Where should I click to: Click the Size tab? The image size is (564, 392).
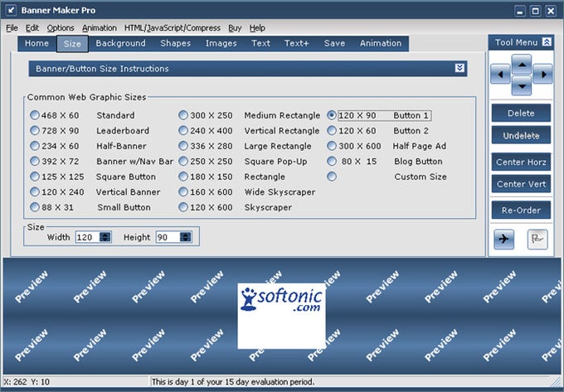[72, 44]
